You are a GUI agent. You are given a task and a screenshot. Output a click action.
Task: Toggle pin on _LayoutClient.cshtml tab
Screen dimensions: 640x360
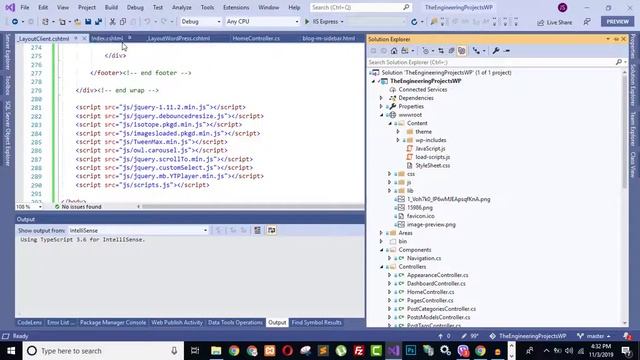coord(76,38)
